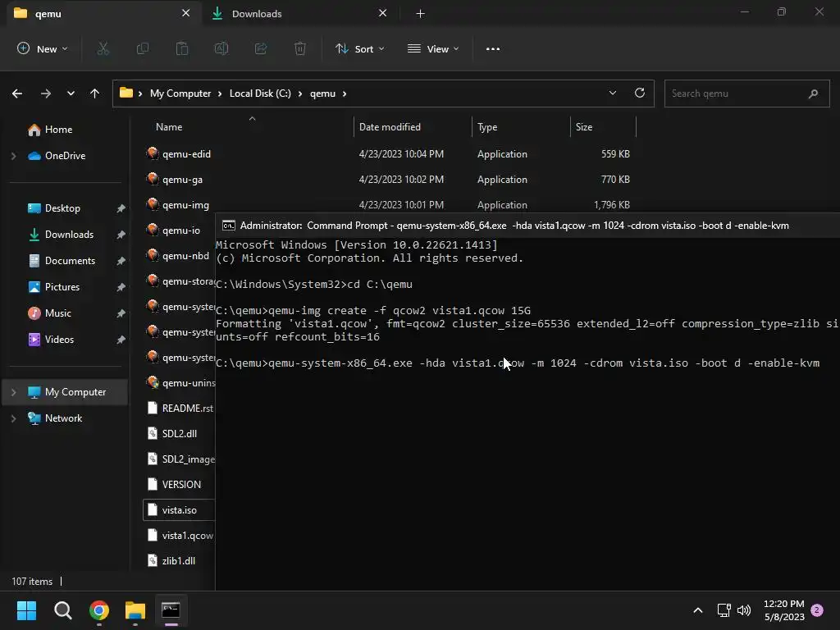840x630 pixels.
Task: Click the Delete trash icon
Action: pyautogui.click(x=300, y=48)
